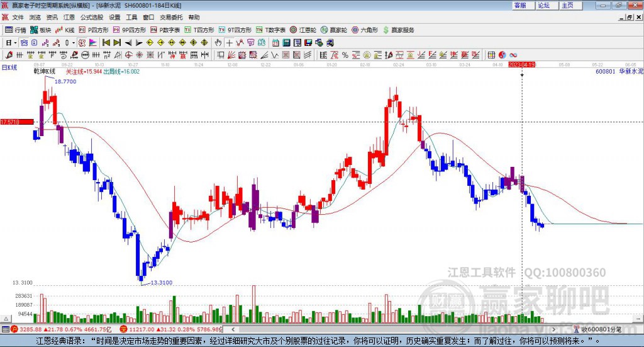
Task: Click the blue infinity icon
Action: pyautogui.click(x=513, y=55)
